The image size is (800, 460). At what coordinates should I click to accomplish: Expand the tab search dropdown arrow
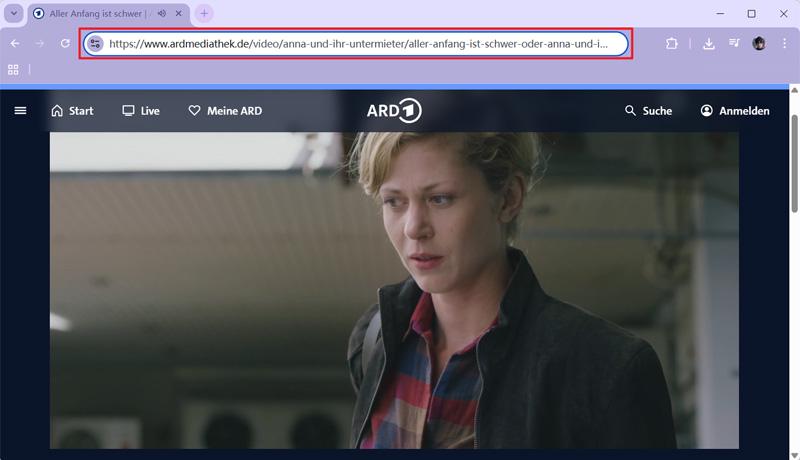pyautogui.click(x=14, y=14)
